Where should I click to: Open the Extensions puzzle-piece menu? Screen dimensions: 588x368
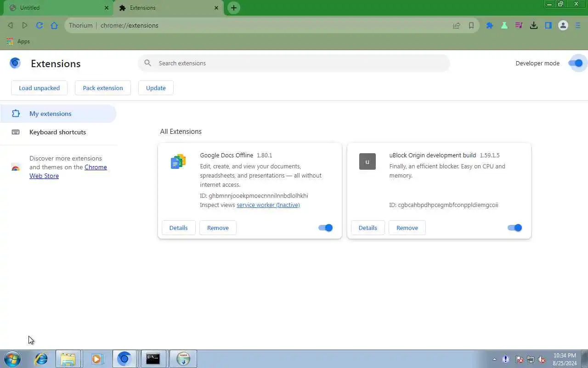tap(490, 25)
